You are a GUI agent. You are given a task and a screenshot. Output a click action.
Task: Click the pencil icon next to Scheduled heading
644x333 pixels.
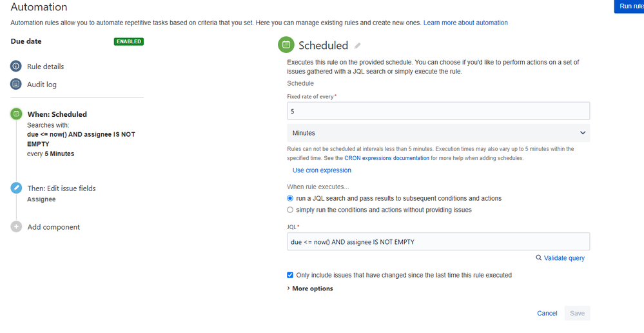pos(358,46)
